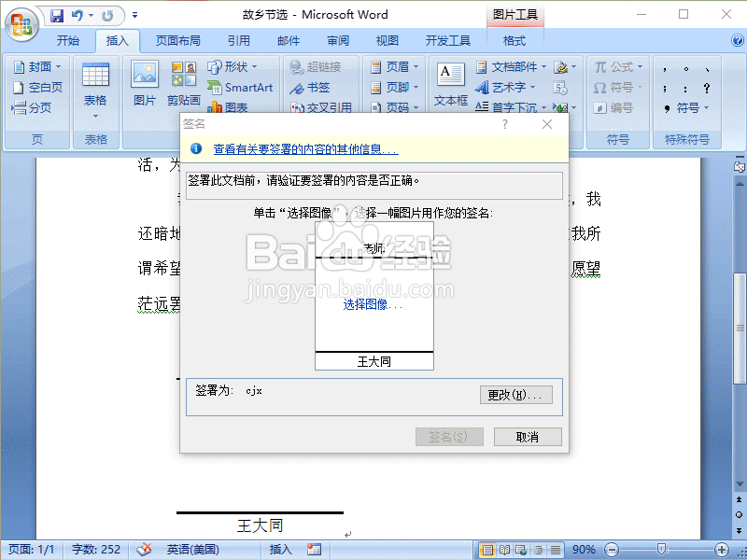The image size is (747, 560).
Task: Insert a table using 表格 icon
Action: 96,84
